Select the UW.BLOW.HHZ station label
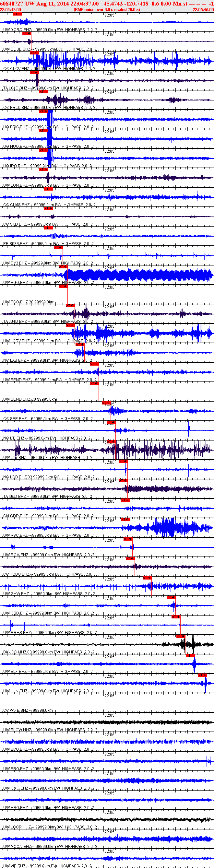 tap(50, 730)
